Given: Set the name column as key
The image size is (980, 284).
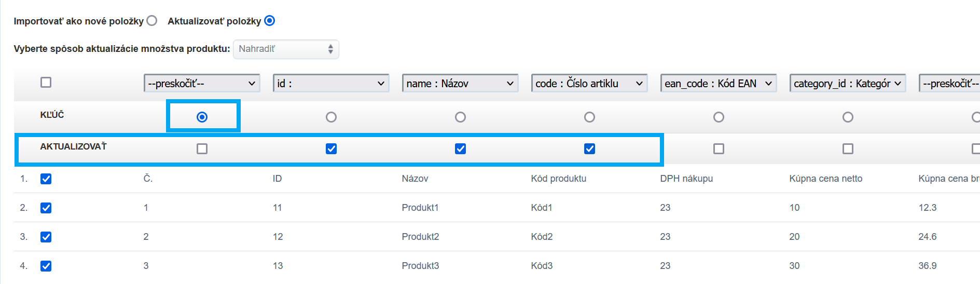Looking at the screenshot, I should click(x=460, y=117).
